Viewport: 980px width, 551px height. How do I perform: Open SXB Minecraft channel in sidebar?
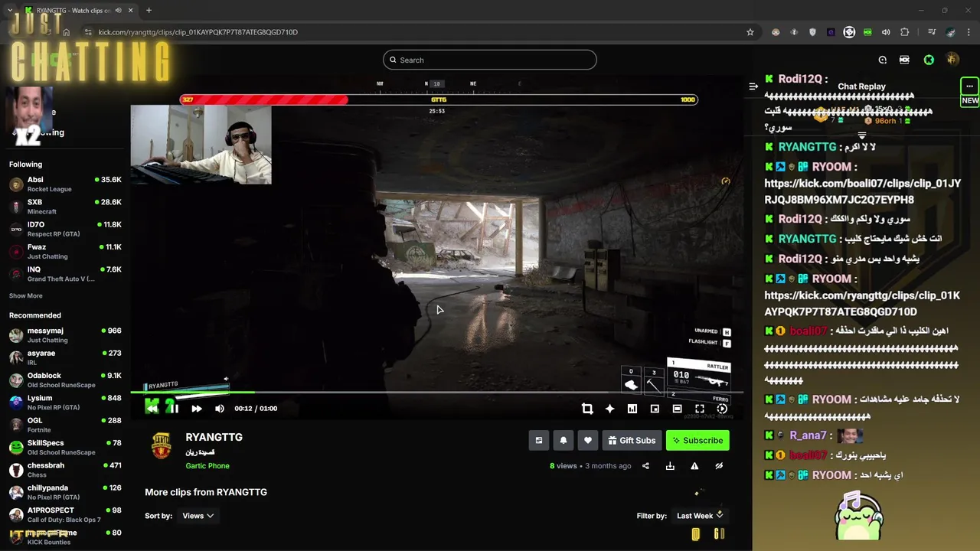coord(65,207)
